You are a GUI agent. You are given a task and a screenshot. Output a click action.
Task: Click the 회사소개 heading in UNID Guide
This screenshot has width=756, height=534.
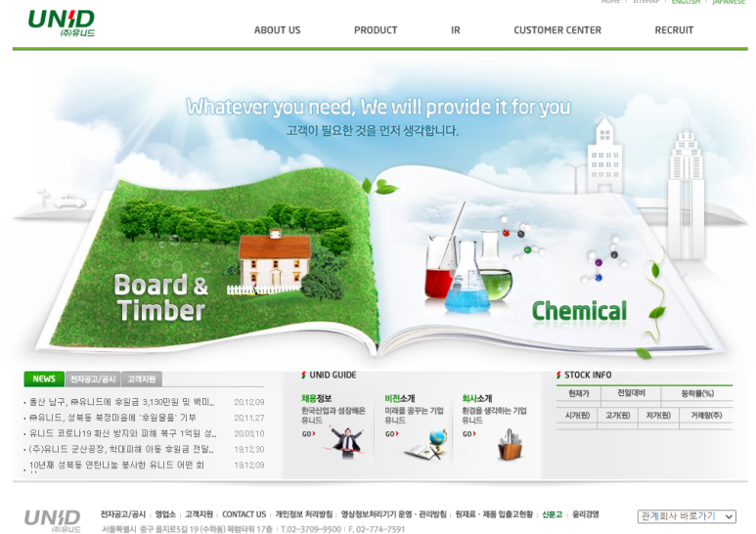point(477,399)
